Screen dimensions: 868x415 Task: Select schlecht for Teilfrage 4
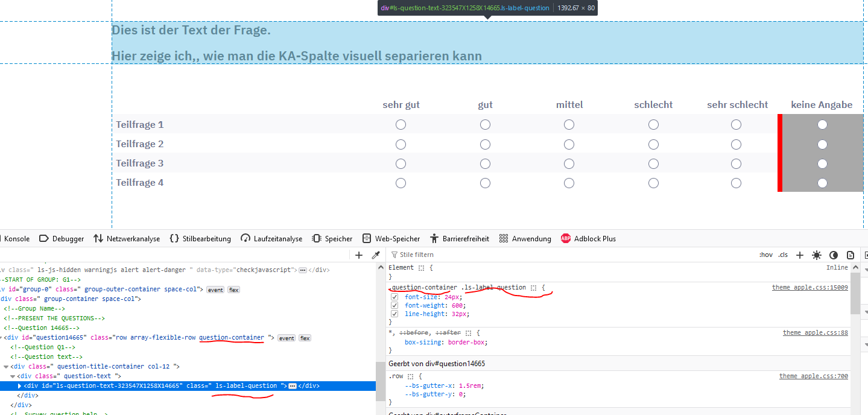point(653,183)
